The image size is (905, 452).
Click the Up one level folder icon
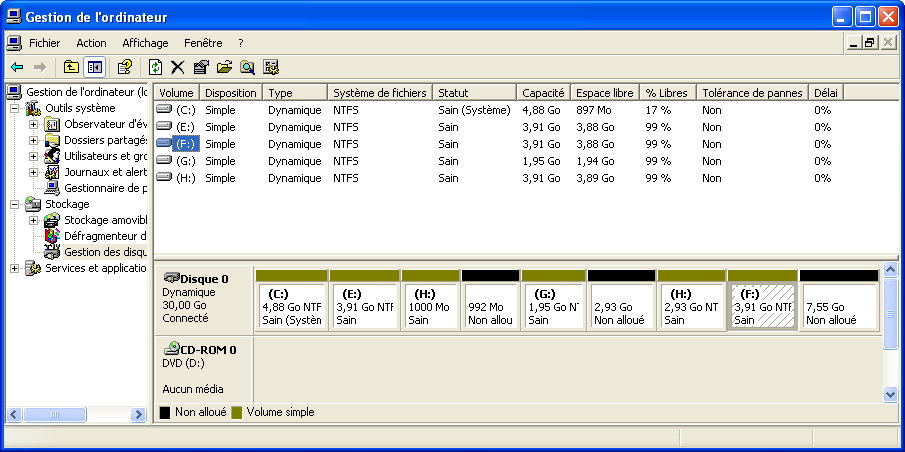[x=71, y=68]
